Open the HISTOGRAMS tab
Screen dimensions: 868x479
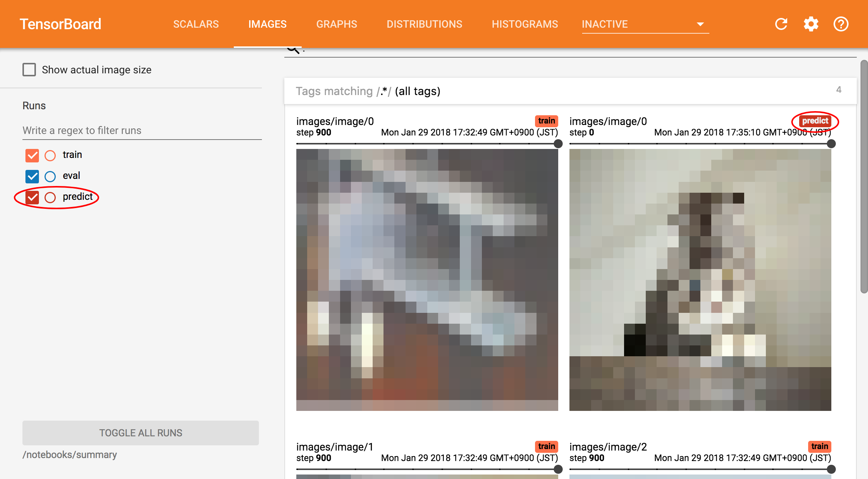525,24
